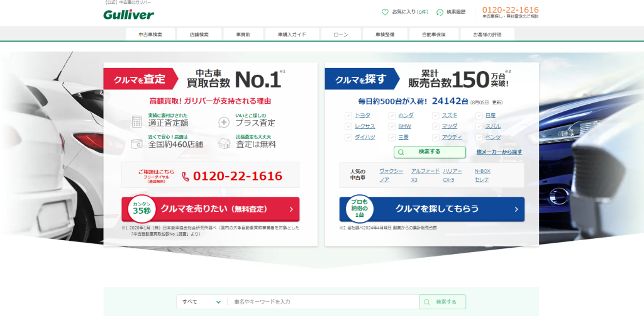Click the 24142台 stock count text

tap(450, 101)
